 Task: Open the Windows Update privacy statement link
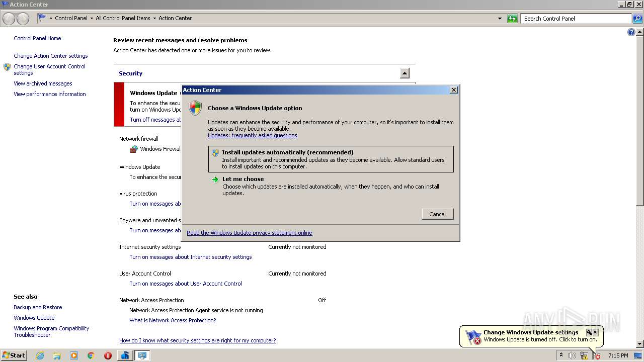[x=250, y=233]
